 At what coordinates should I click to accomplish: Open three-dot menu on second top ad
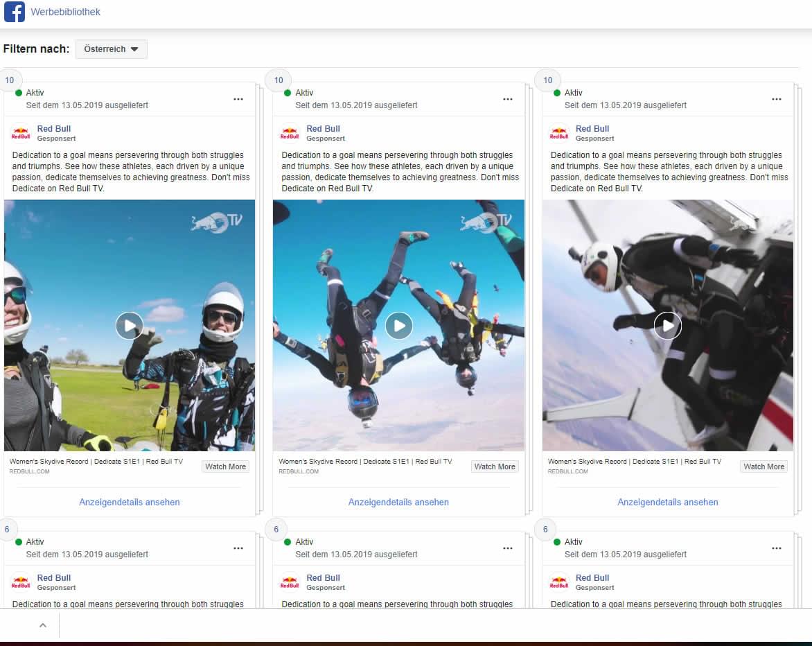tap(507, 99)
